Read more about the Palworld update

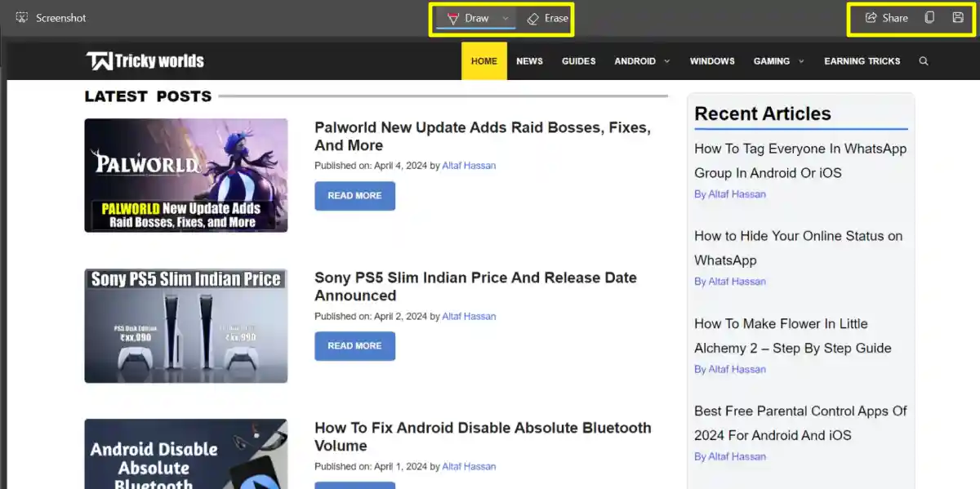point(354,195)
